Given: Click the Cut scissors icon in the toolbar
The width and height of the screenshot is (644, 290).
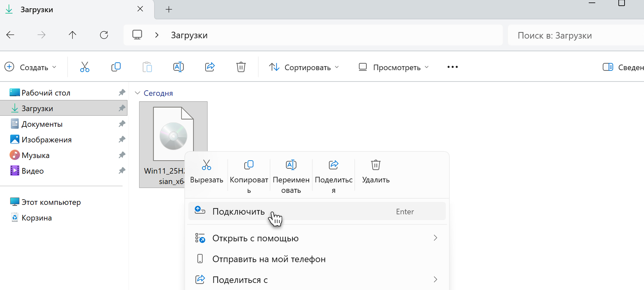Looking at the screenshot, I should point(85,67).
